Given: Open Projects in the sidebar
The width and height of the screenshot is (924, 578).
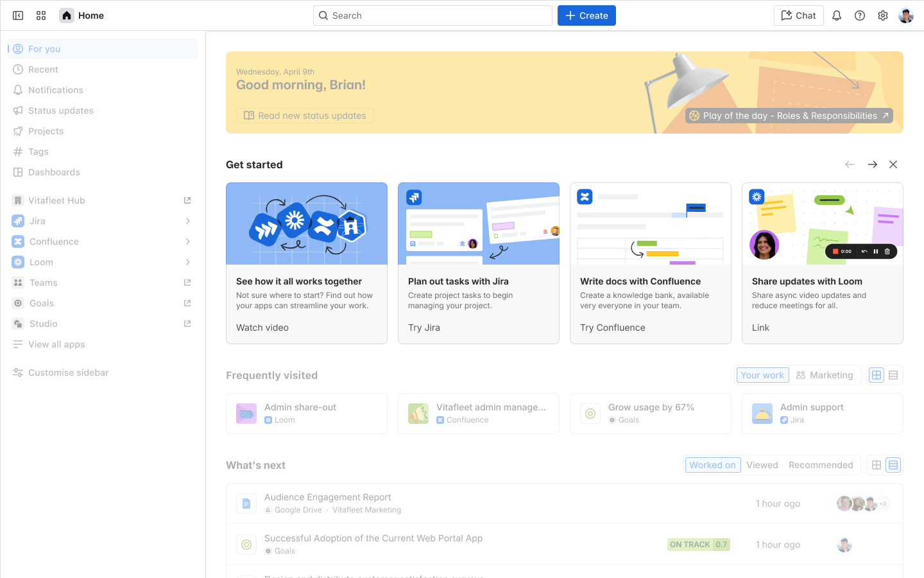Looking at the screenshot, I should [103, 131].
